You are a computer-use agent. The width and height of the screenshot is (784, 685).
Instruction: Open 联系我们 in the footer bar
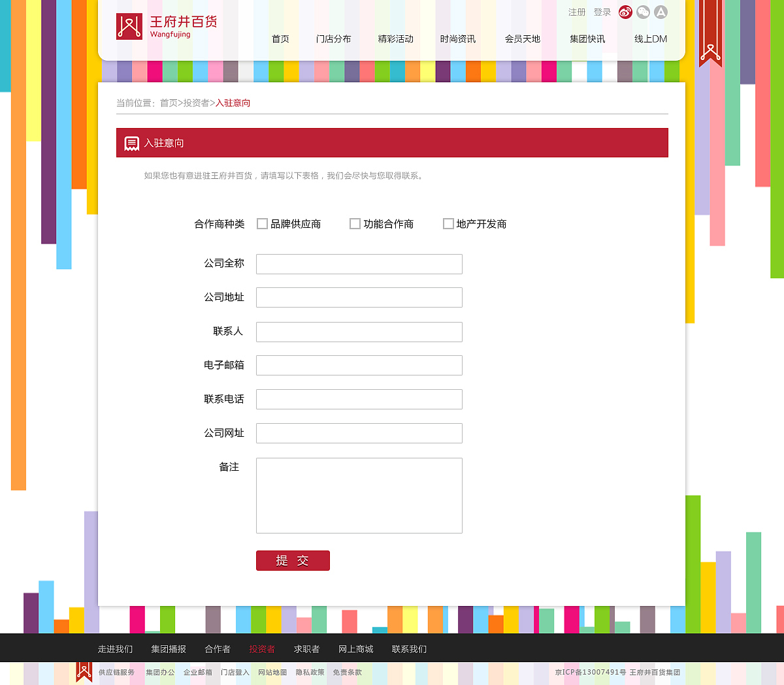point(410,649)
